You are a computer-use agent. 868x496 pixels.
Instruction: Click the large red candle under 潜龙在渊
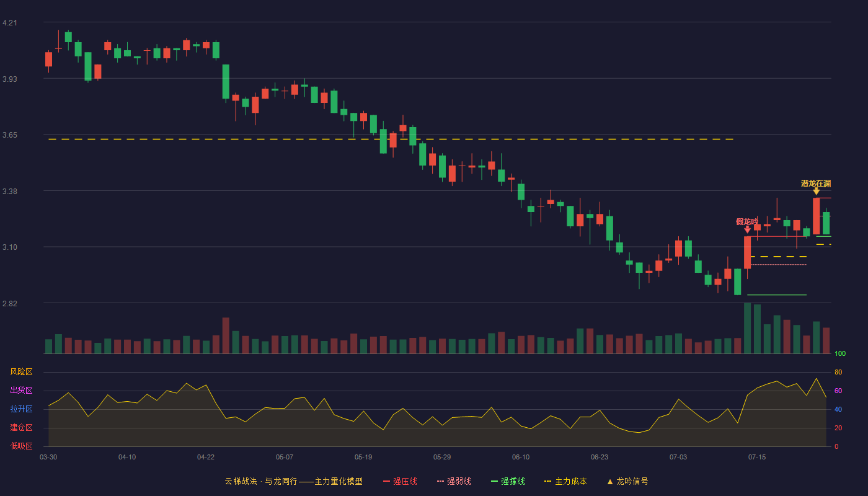click(x=816, y=216)
